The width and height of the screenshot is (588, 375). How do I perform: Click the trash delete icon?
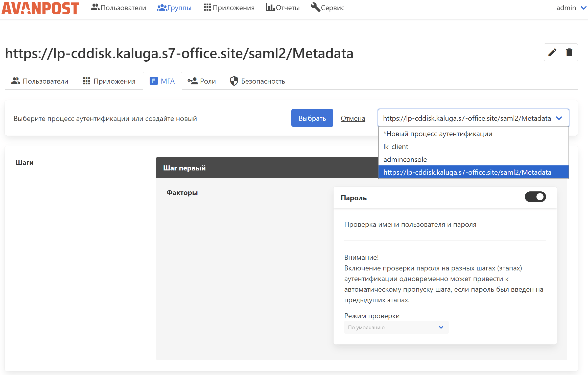(569, 52)
